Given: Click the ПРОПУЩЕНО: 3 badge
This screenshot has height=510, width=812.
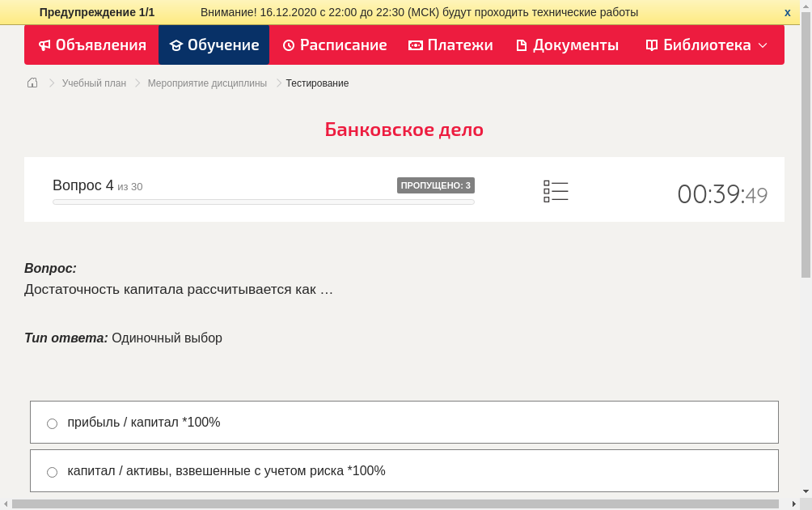Looking at the screenshot, I should [436, 185].
